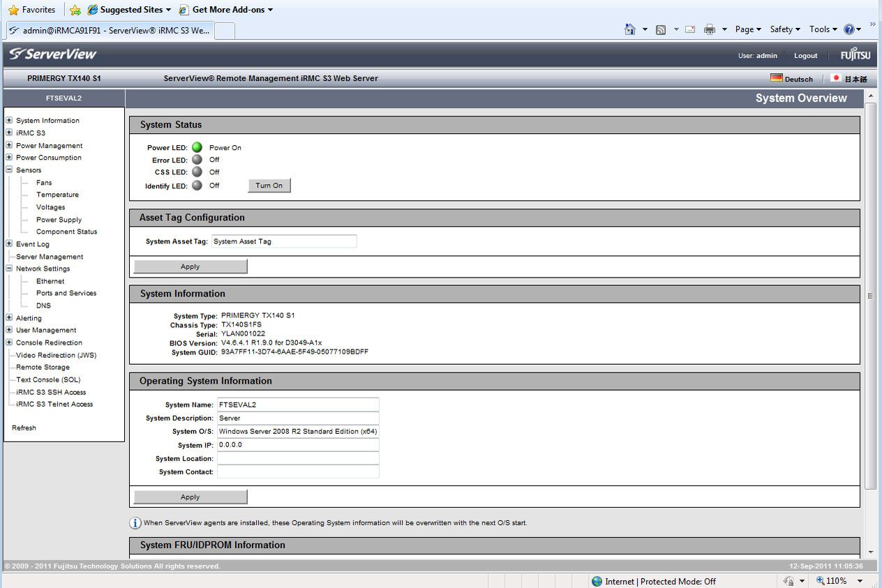Open the Suggested Sites dropdown

(129, 10)
